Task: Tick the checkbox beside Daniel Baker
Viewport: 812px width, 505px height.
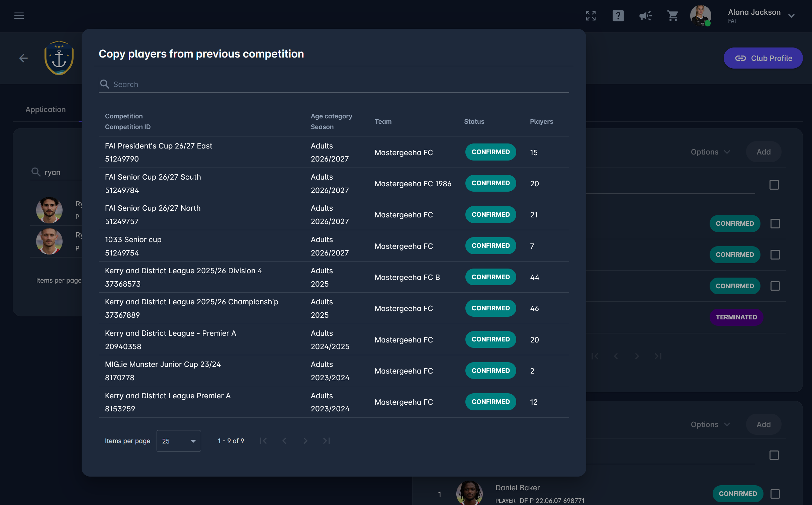Action: (775, 494)
